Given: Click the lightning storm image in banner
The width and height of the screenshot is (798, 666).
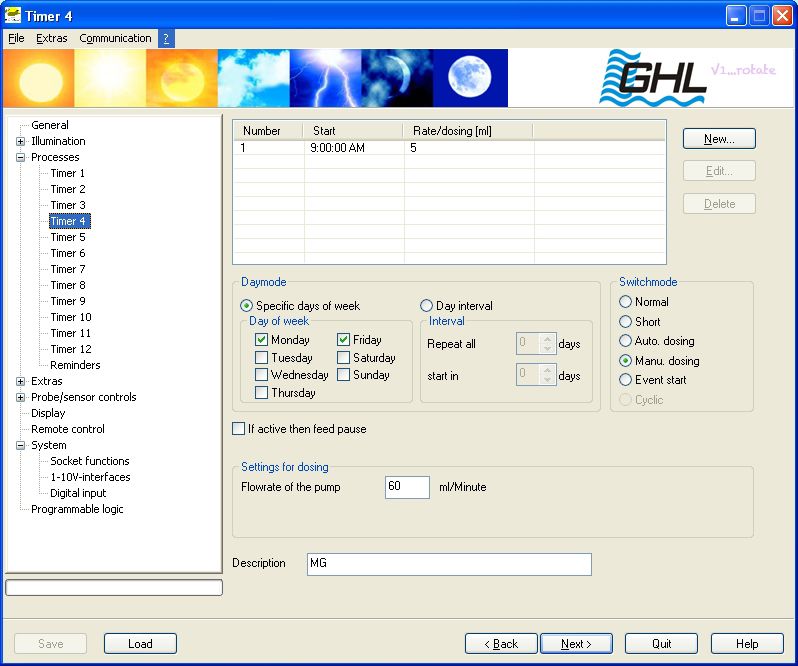Looking at the screenshot, I should click(x=325, y=78).
